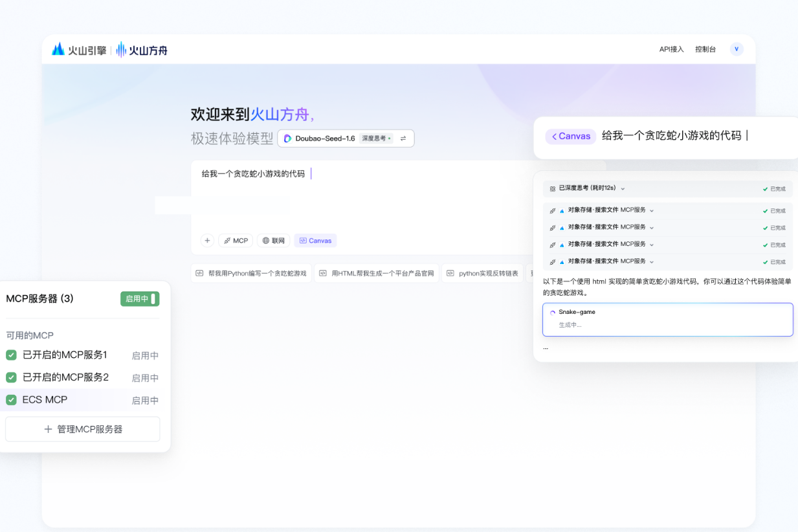The image size is (798, 532).
Task: Click the Canvas back button
Action: pyautogui.click(x=571, y=136)
